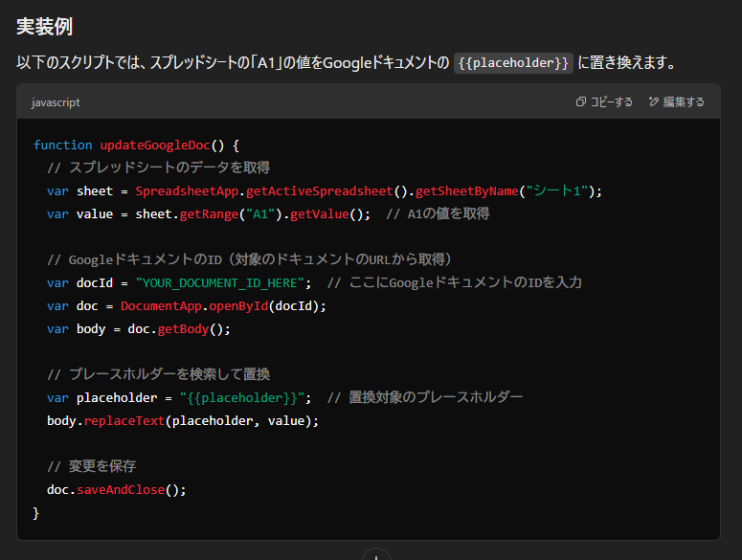This screenshot has height=560, width=742.
Task: Click the コピーする button label
Action: click(x=612, y=101)
